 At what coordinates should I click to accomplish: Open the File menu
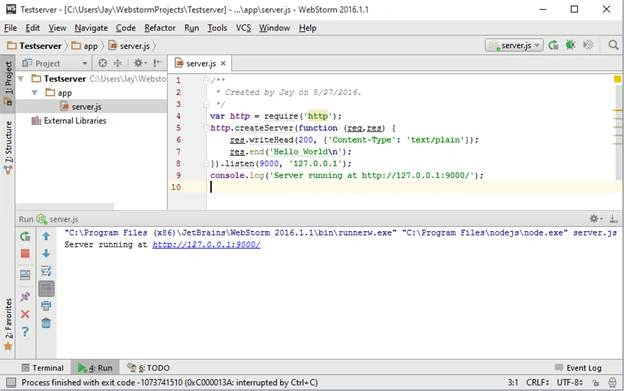coord(10,28)
